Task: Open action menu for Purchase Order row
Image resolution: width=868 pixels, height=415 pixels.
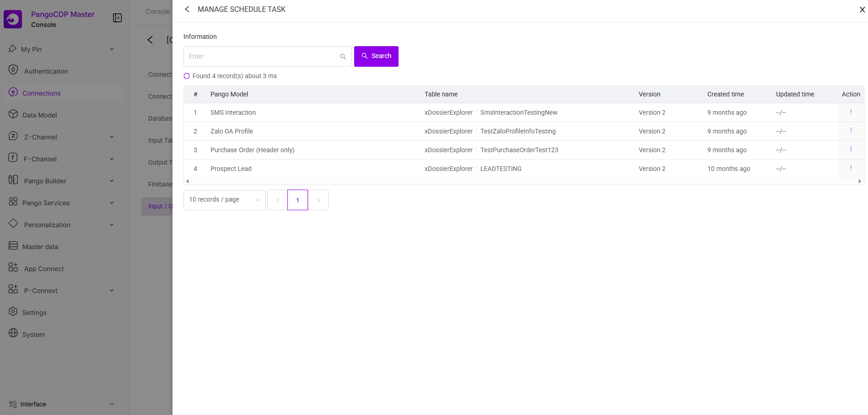Action: coord(851,149)
